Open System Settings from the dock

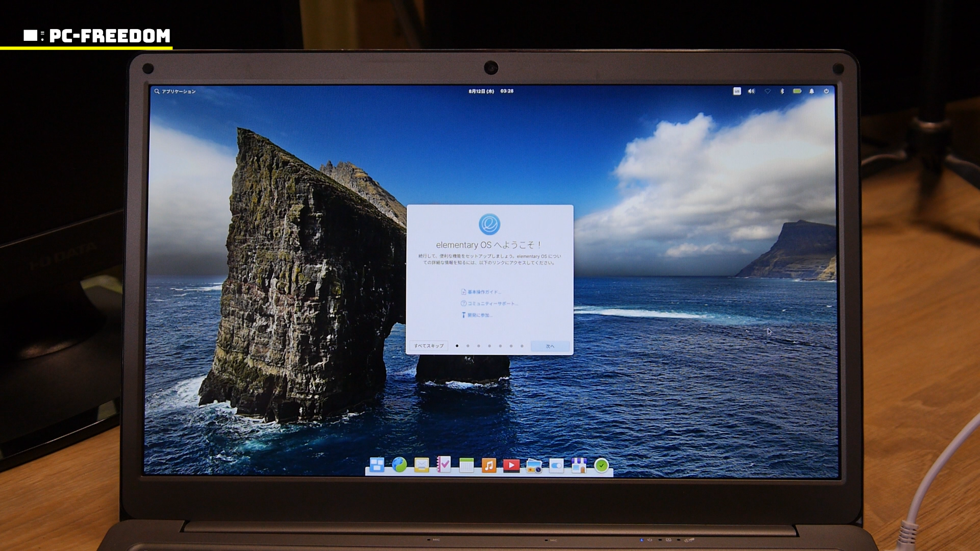point(556,465)
